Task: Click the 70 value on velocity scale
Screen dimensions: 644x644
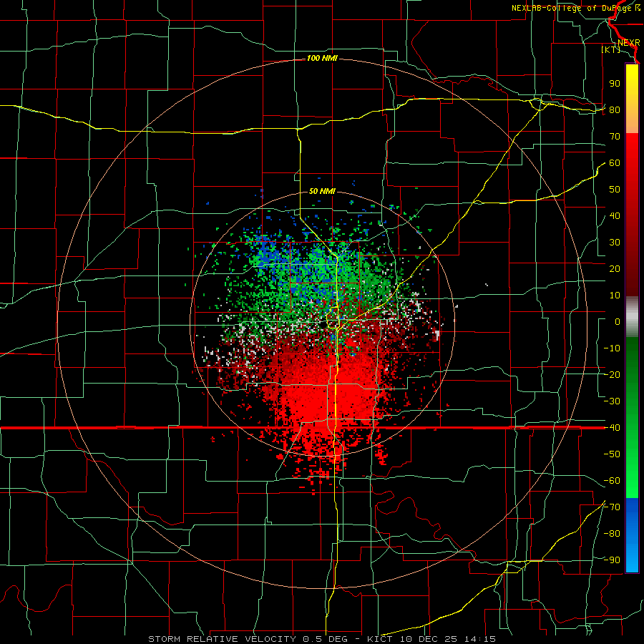Action: click(x=615, y=137)
